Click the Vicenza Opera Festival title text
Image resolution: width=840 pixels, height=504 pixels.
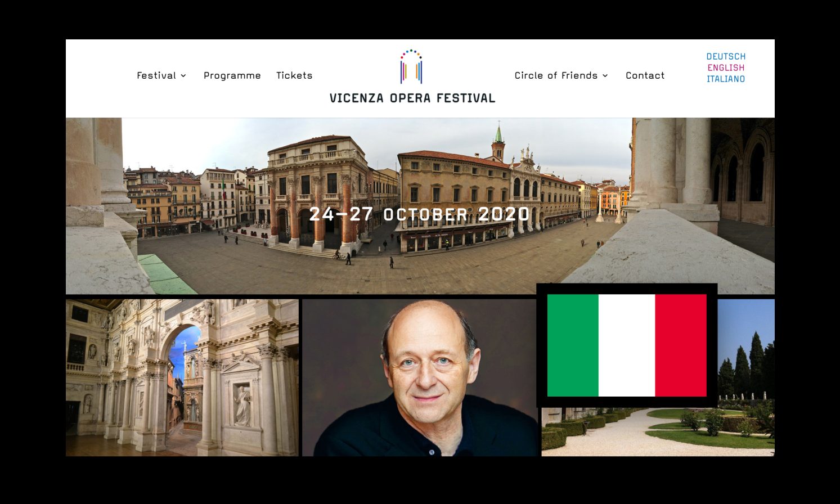tap(412, 98)
